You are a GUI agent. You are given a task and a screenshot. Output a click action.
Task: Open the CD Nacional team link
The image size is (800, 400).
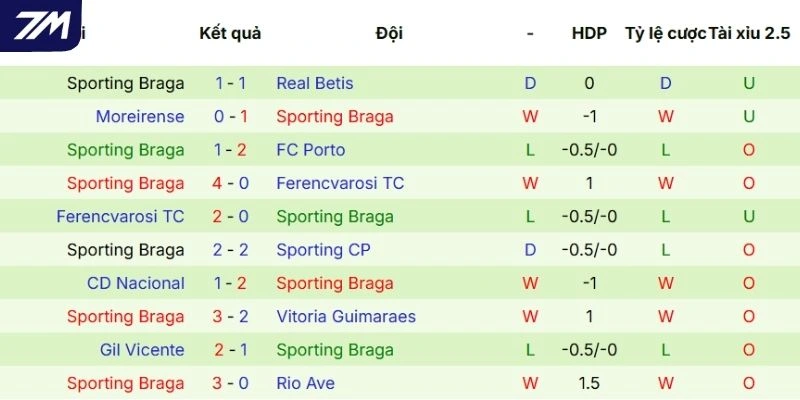pos(136,283)
